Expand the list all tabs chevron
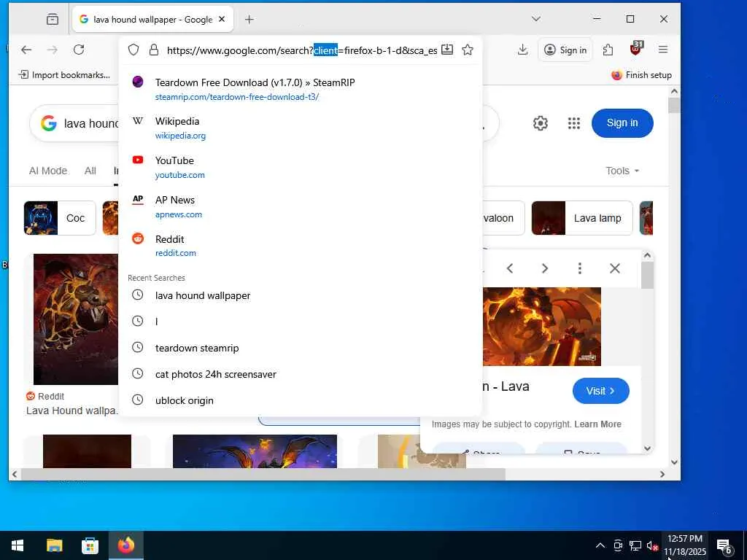 (x=536, y=19)
